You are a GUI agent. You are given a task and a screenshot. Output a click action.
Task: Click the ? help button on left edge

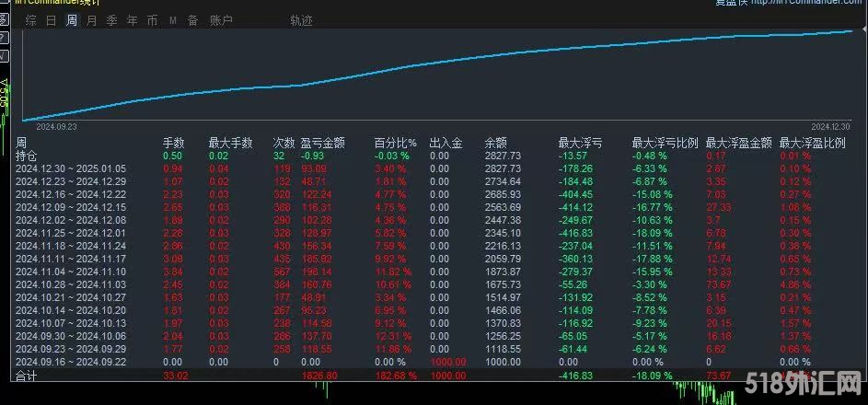pos(4,38)
